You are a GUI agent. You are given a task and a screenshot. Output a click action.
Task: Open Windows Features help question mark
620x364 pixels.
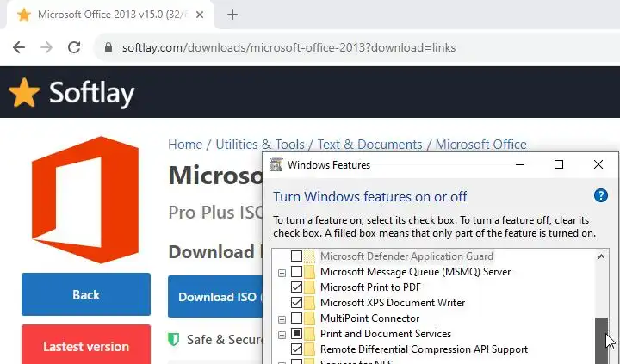[x=601, y=195]
